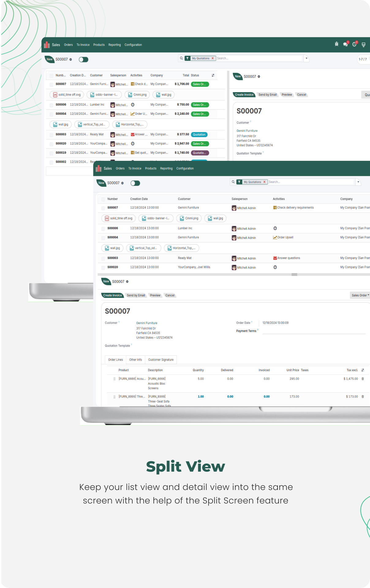The height and width of the screenshot is (588, 370).
Task: Click trash icon on $173.00 order line
Action: pos(363,397)
